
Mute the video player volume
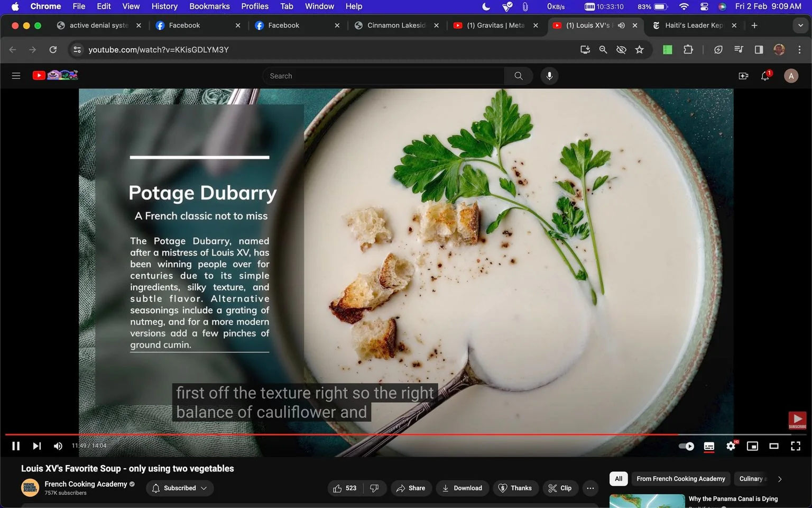(58, 446)
